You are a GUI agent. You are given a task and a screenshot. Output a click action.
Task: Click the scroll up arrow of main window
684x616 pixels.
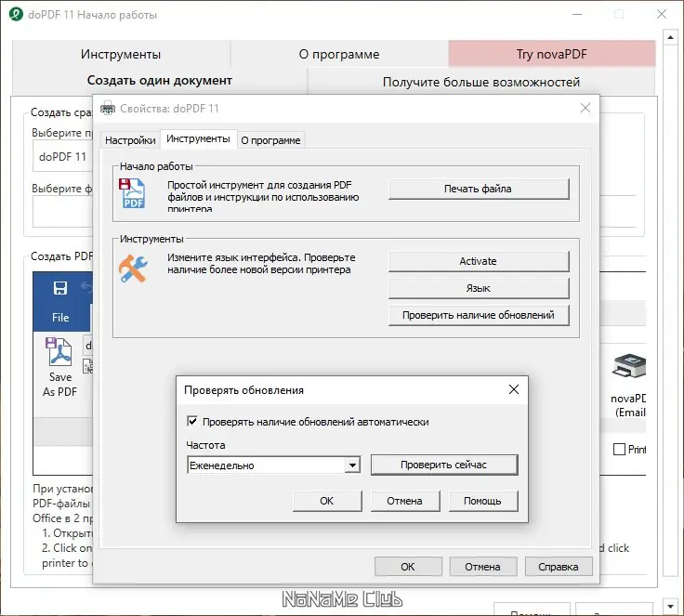[670, 37]
